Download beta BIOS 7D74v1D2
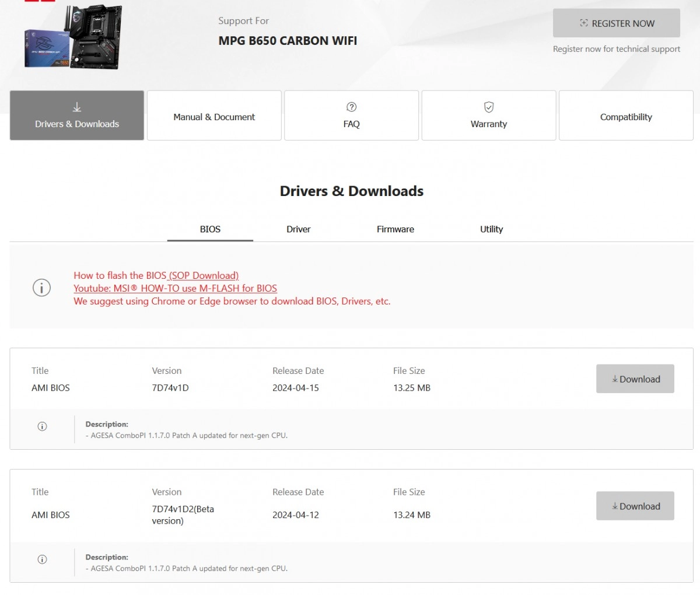Viewport: 700px width, 595px height. pos(635,506)
